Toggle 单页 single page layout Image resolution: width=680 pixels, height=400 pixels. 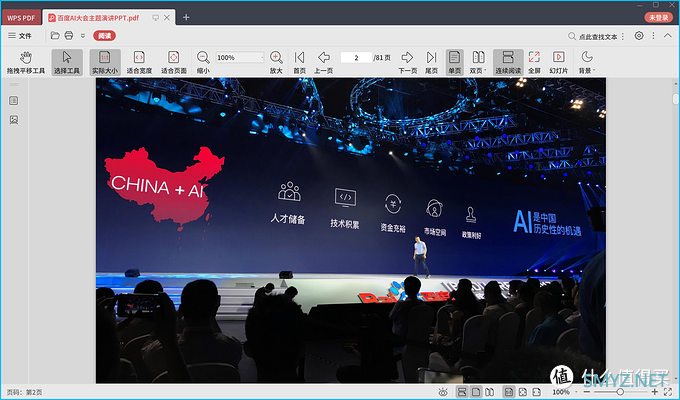[454, 62]
